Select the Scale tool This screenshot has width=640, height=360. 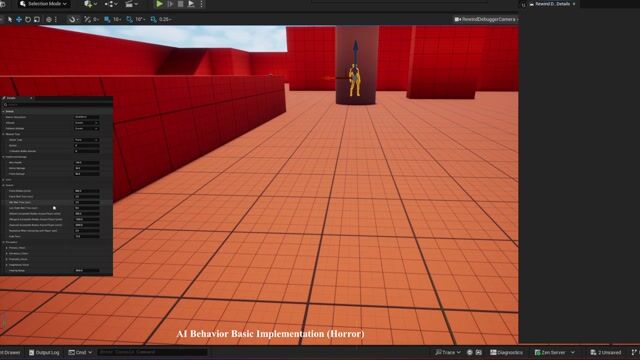pos(37,19)
